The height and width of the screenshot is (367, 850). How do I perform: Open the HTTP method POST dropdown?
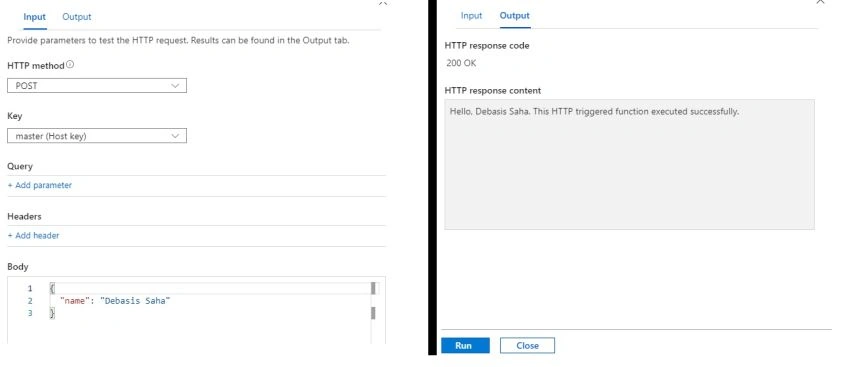click(97, 86)
